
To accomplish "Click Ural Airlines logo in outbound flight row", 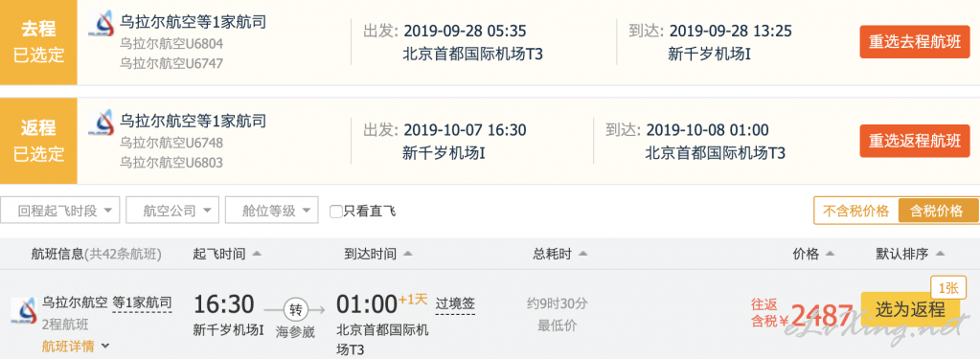I will click(101, 24).
